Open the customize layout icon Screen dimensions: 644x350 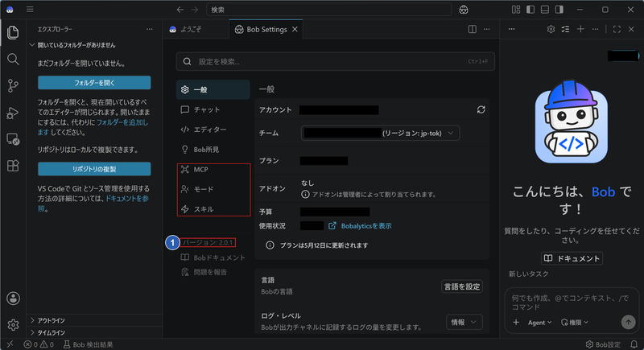(516, 10)
